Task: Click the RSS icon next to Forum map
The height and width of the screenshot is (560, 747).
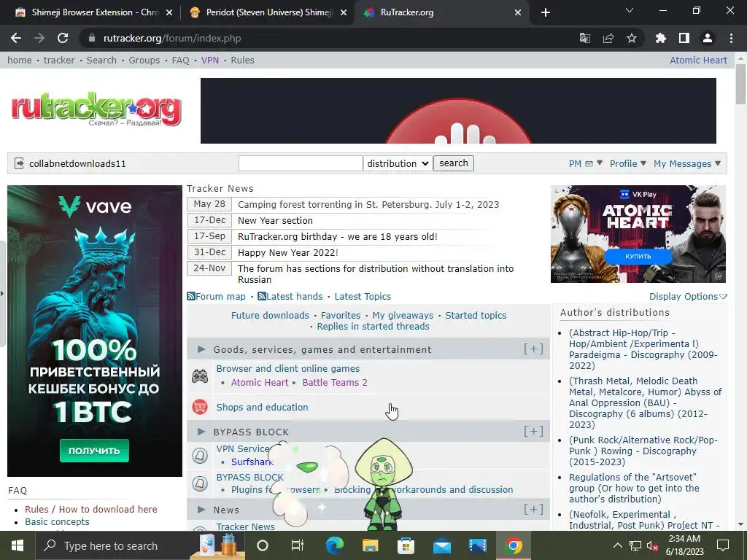Action: coord(191,296)
